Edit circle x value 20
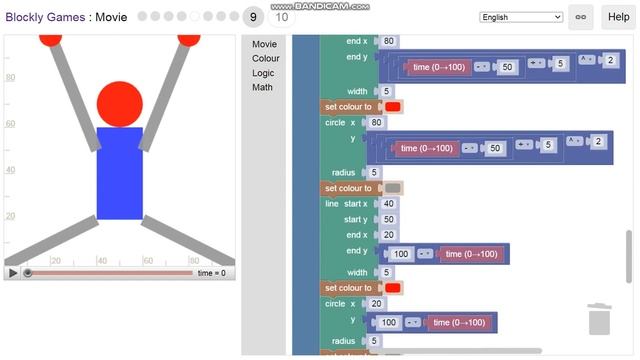The image size is (640, 360). 376,304
